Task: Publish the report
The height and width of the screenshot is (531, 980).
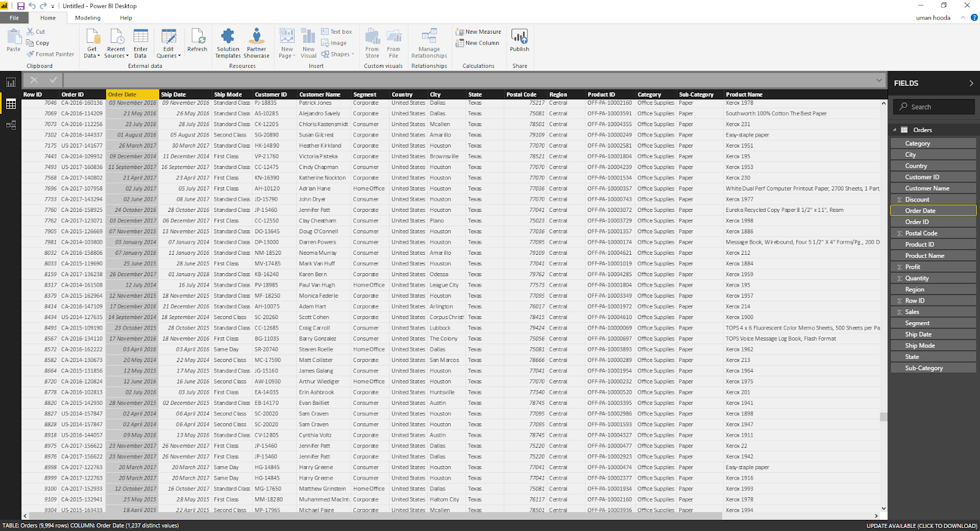Action: [x=519, y=41]
